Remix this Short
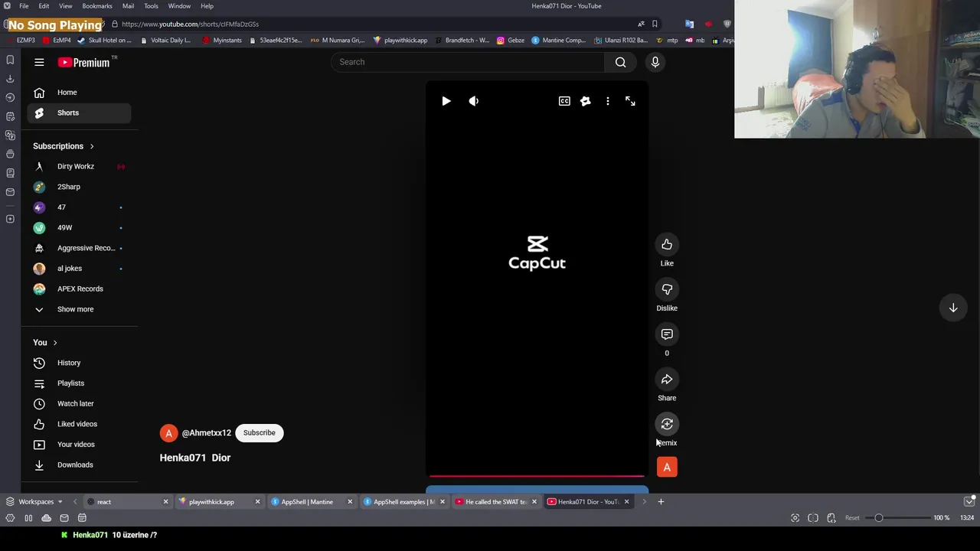The height and width of the screenshot is (551, 980). point(667,424)
